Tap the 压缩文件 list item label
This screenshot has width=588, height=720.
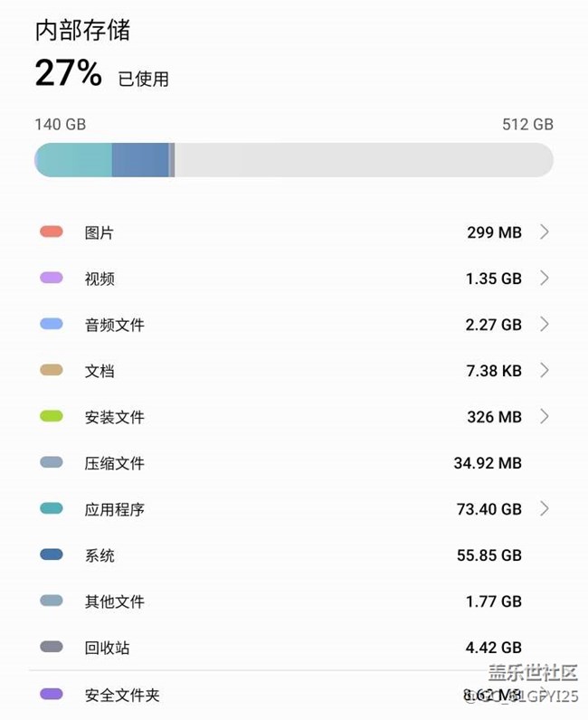[115, 463]
